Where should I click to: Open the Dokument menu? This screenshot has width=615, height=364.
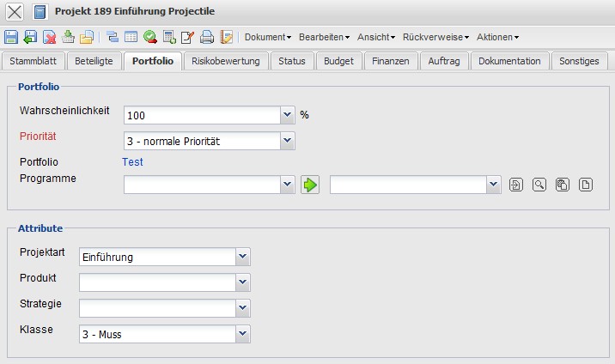coord(268,37)
